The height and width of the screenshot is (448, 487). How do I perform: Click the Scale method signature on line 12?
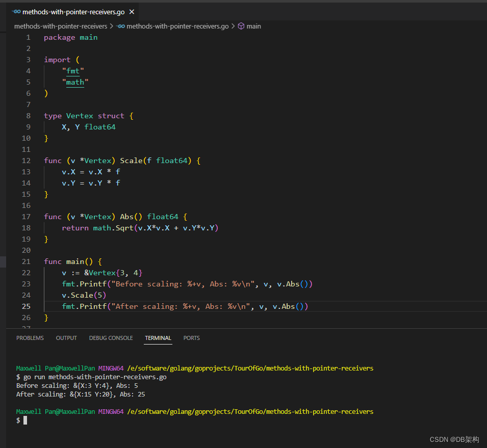pos(122,161)
